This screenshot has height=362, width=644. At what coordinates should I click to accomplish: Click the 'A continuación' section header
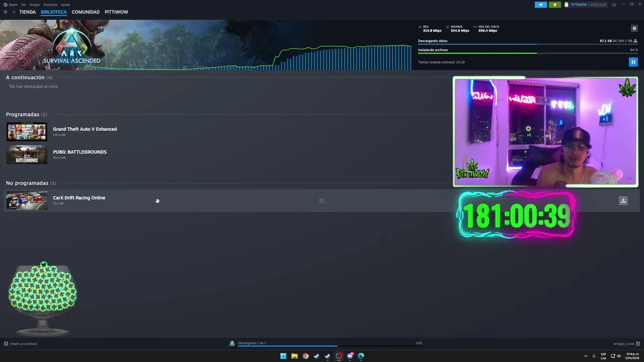pyautogui.click(x=25, y=77)
